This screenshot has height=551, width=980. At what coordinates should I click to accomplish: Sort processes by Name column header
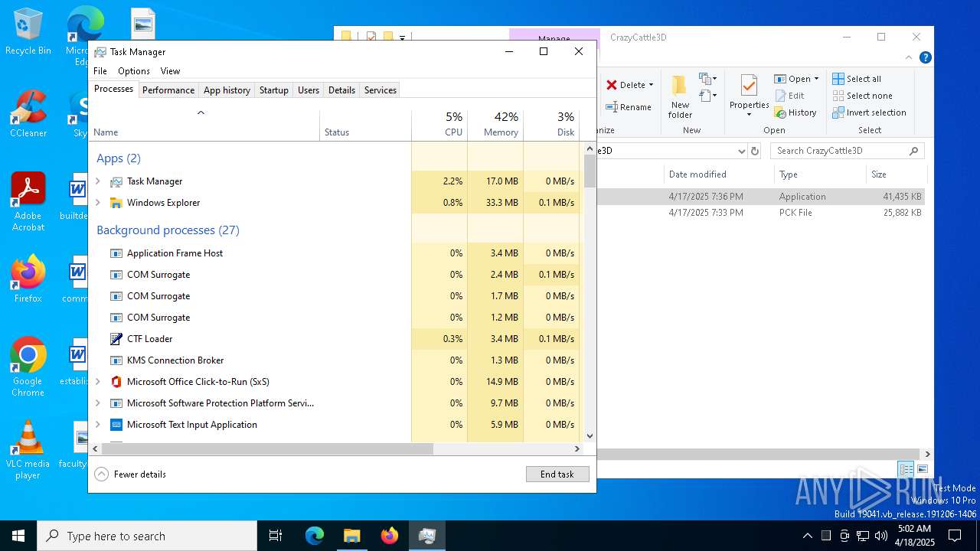pyautogui.click(x=204, y=125)
